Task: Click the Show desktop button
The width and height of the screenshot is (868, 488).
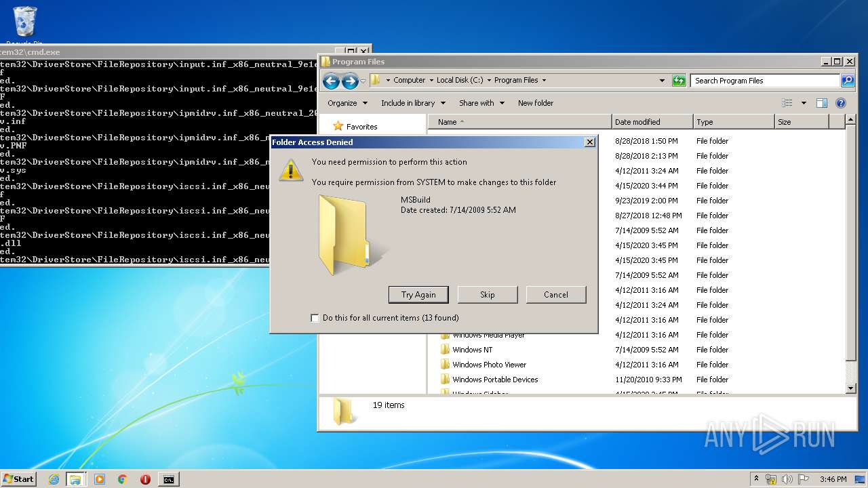Action: [x=861, y=479]
